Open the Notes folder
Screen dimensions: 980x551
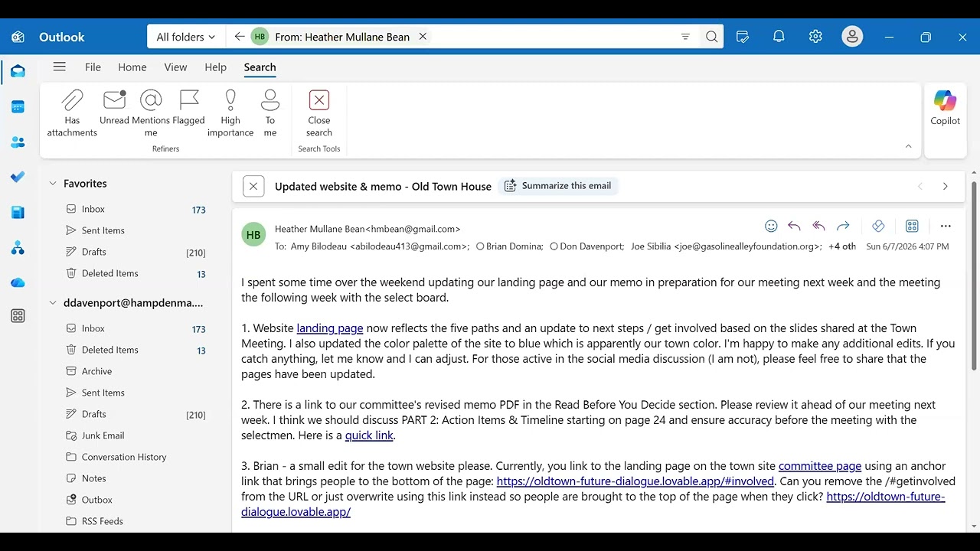[136, 478]
